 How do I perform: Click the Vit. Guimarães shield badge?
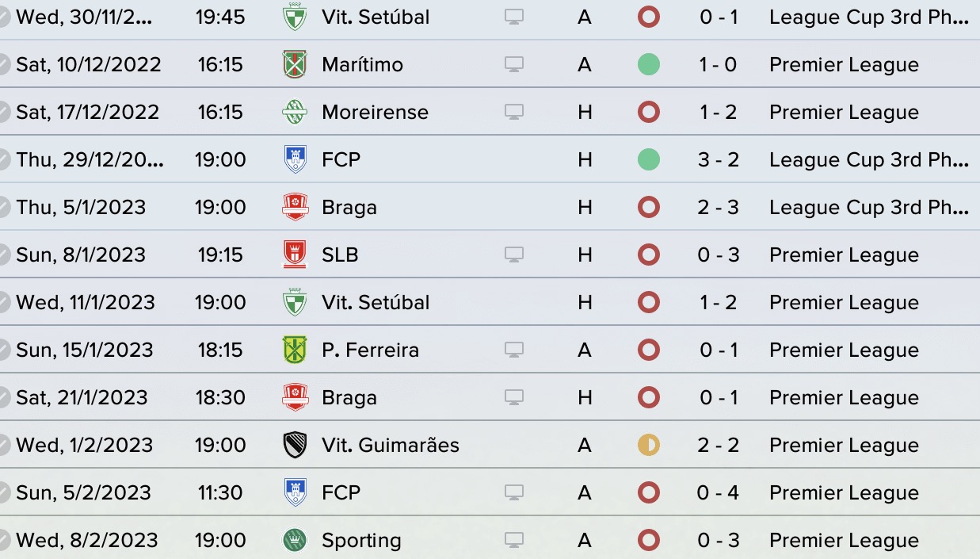(295, 445)
